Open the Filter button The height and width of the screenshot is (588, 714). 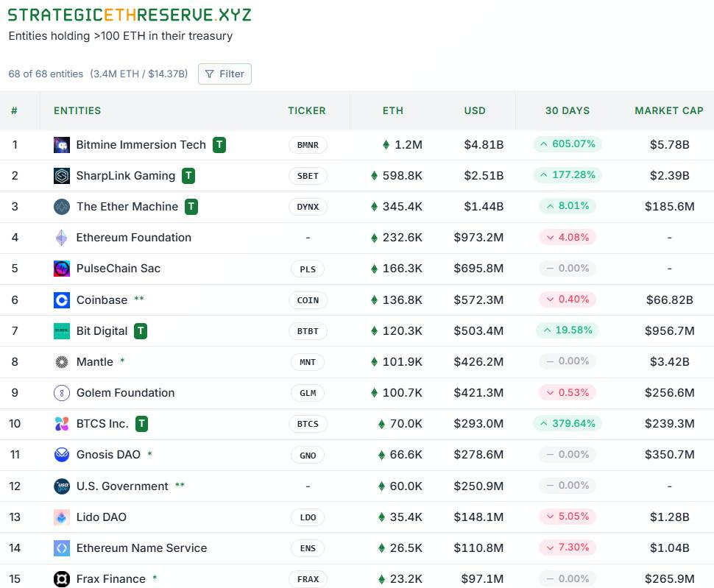coord(225,74)
